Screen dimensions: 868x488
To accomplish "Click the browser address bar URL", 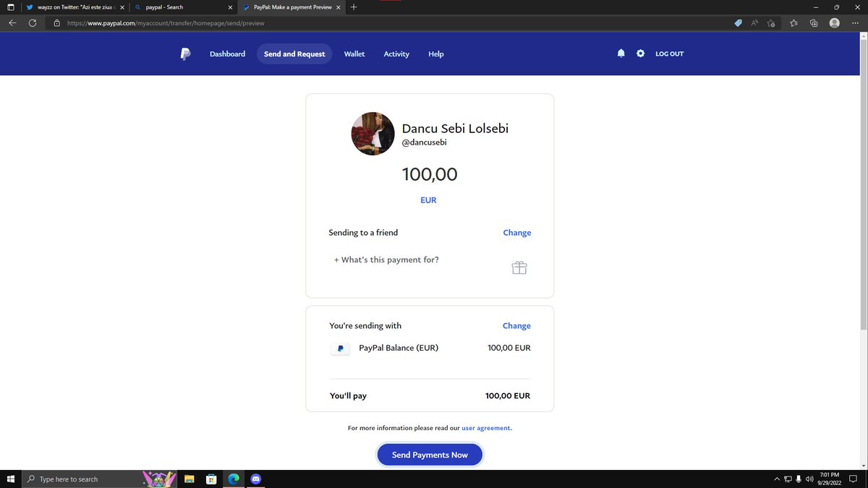I will [166, 23].
